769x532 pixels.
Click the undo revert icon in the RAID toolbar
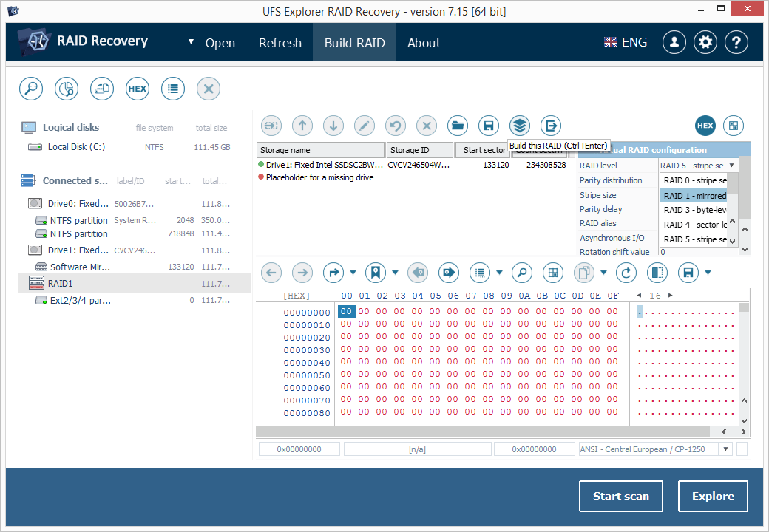(x=396, y=126)
